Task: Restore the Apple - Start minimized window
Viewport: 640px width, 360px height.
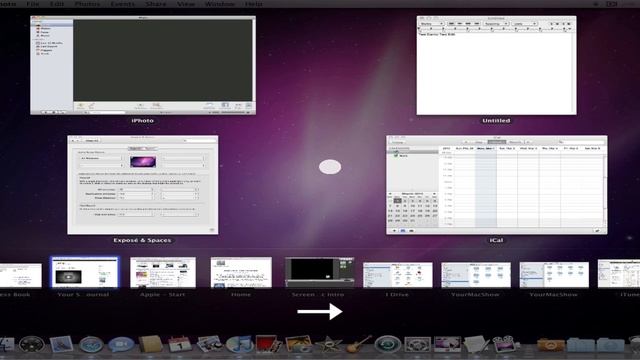Action: pos(163,272)
